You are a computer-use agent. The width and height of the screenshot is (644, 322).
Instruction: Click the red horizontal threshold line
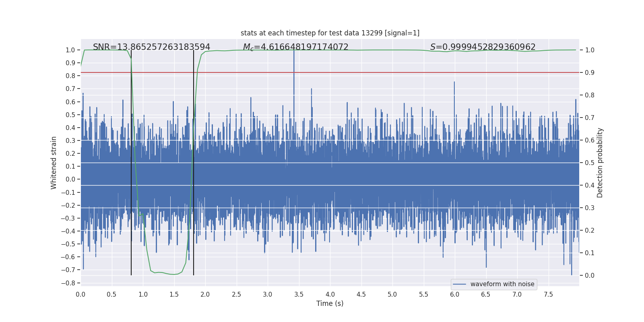click(402, 72)
